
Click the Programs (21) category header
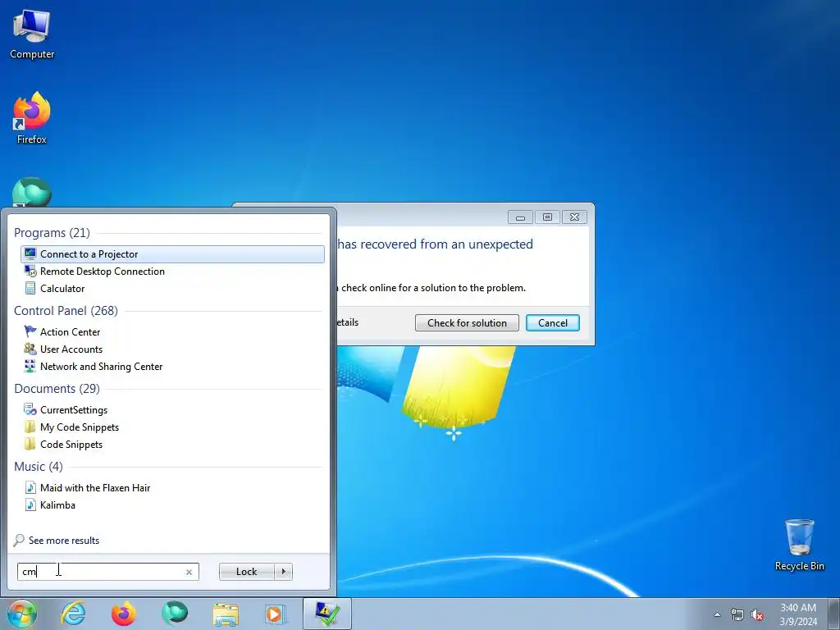52,232
